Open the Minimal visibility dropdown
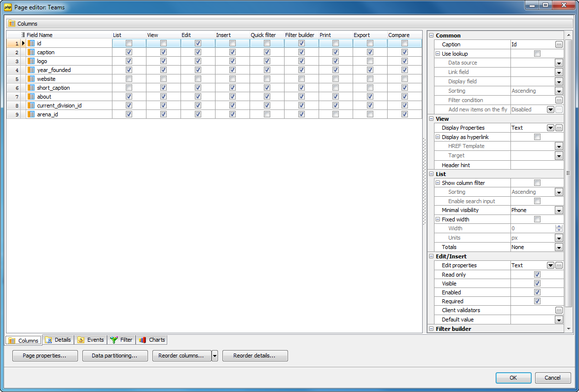579x392 pixels. [558, 210]
